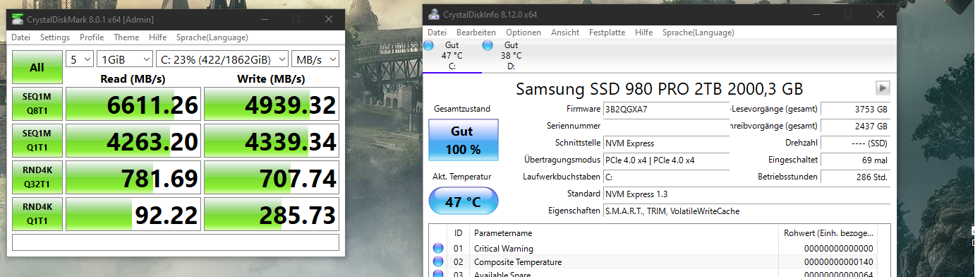Open Datei menu in CrystalDiskMark

pyautogui.click(x=20, y=37)
